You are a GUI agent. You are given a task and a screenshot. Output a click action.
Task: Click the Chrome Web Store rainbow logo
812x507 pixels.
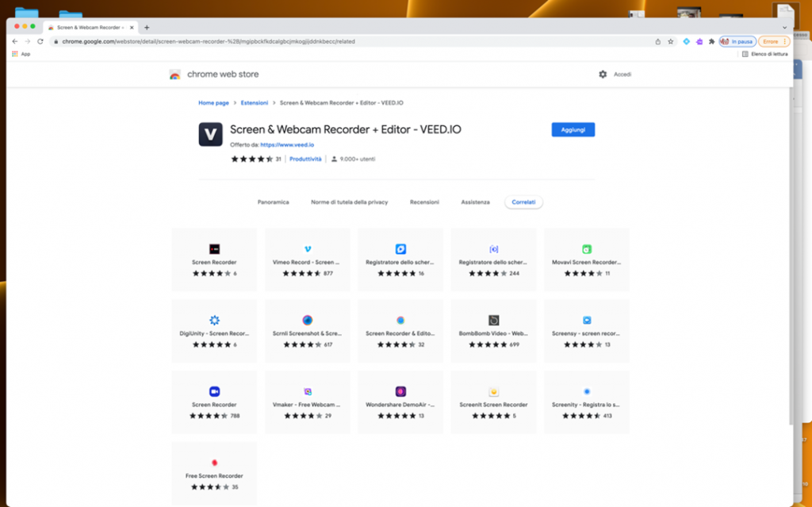pos(175,75)
